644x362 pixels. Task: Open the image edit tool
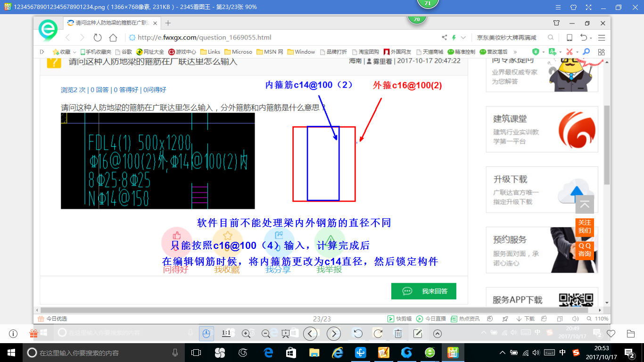[418, 334]
